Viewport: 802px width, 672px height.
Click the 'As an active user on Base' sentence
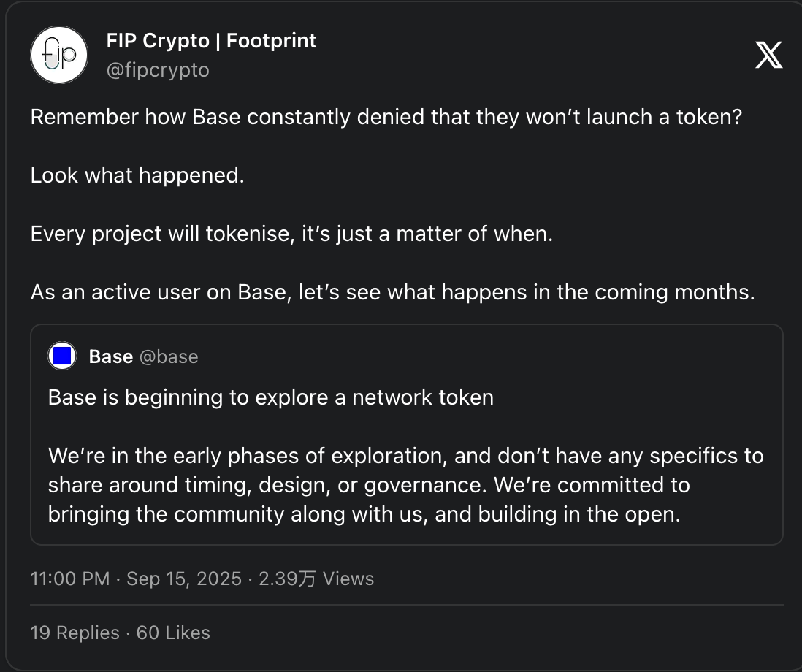click(x=392, y=293)
